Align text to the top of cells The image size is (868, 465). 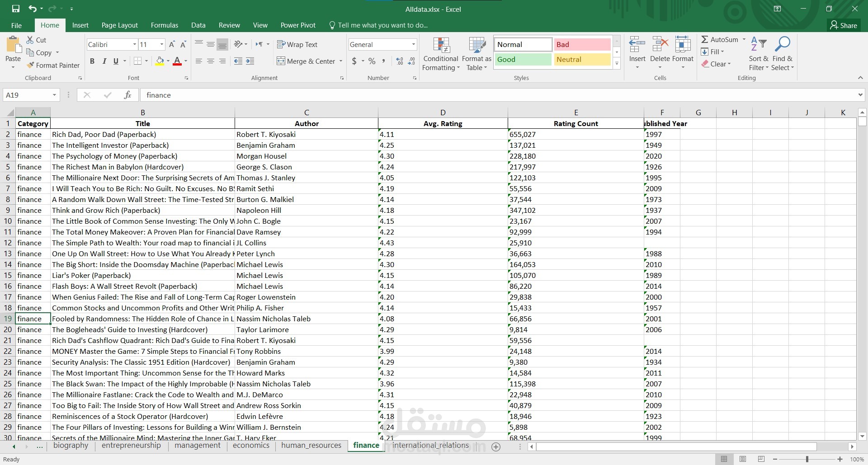(x=199, y=44)
